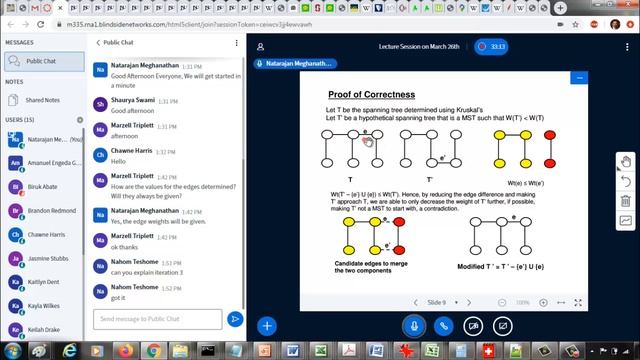Image resolution: width=640 pixels, height=360 pixels.
Task: Click the browser address bar
Action: 306,24
